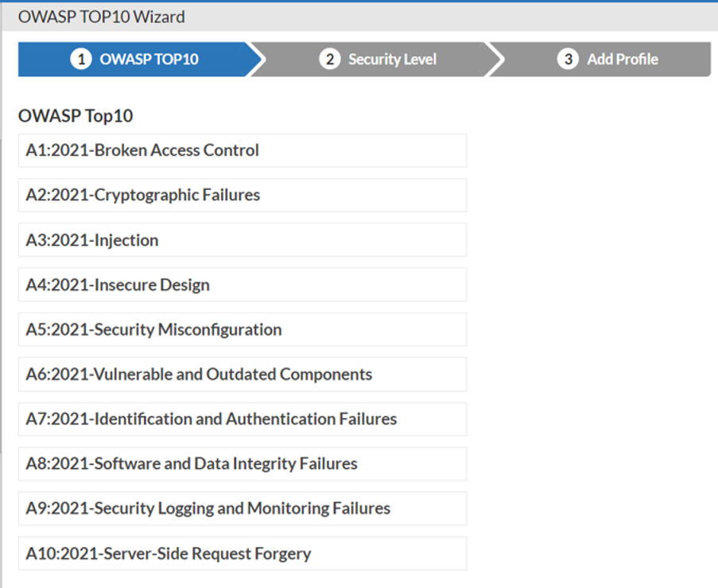The height and width of the screenshot is (588, 718).
Task: Select A2:2021-Cryptographic Failures
Action: pyautogui.click(x=241, y=195)
